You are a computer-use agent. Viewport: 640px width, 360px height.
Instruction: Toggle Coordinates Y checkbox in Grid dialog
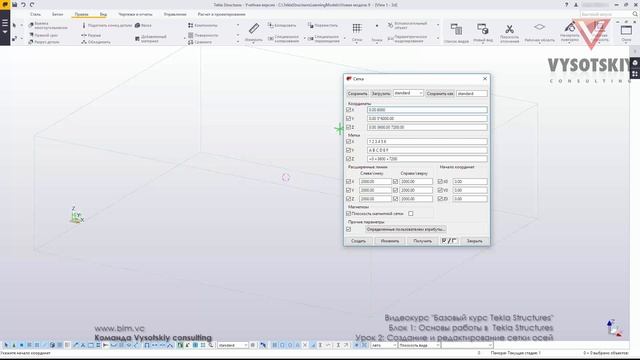pyautogui.click(x=349, y=118)
